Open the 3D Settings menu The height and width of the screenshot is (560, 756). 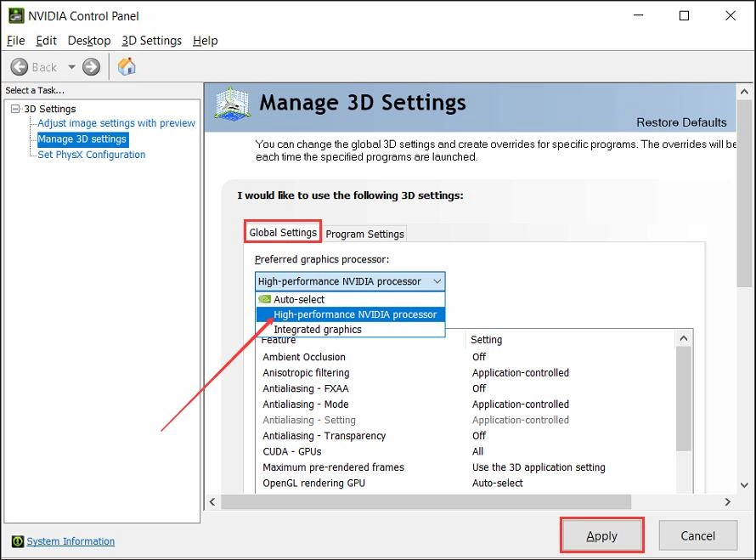[153, 40]
